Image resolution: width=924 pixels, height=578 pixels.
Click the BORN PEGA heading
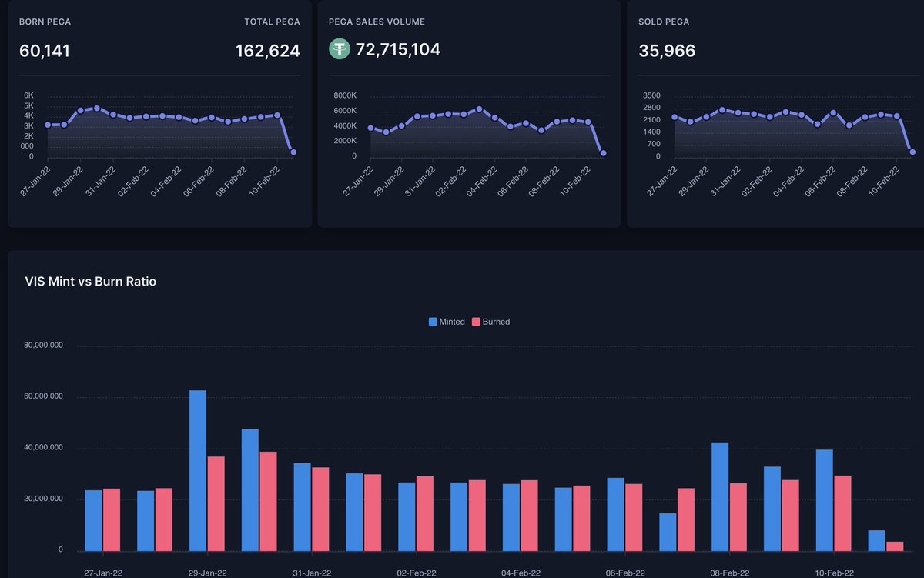(45, 22)
